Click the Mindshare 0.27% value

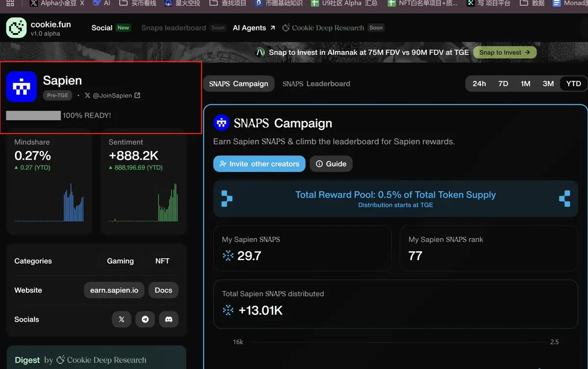33,156
